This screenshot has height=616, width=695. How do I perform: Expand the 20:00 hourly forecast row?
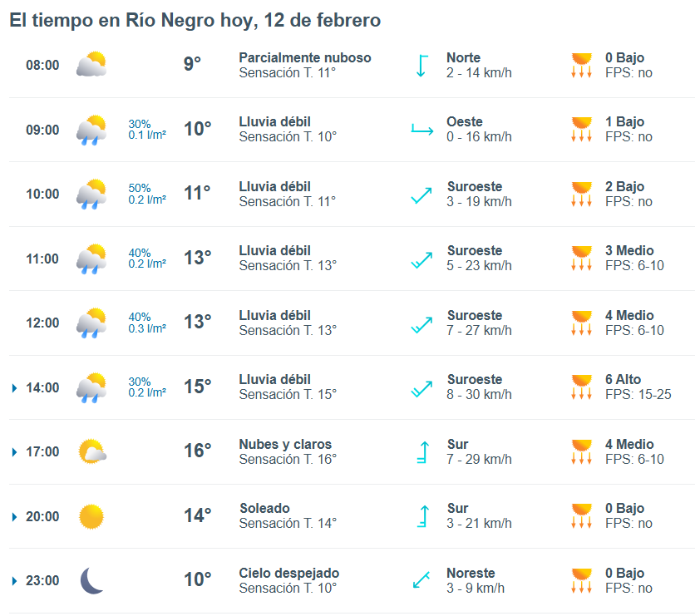pos(15,516)
